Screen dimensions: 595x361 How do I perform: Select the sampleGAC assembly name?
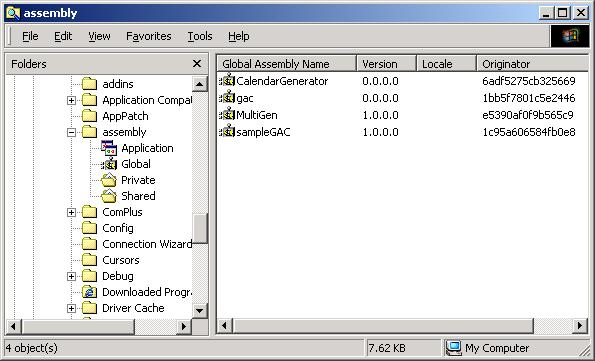coord(263,132)
